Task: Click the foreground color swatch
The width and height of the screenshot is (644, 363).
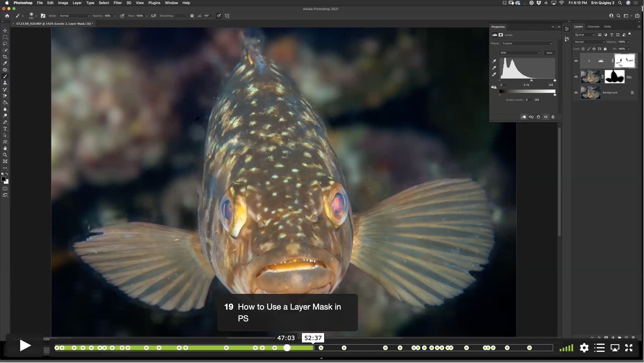Action: [x=4, y=179]
